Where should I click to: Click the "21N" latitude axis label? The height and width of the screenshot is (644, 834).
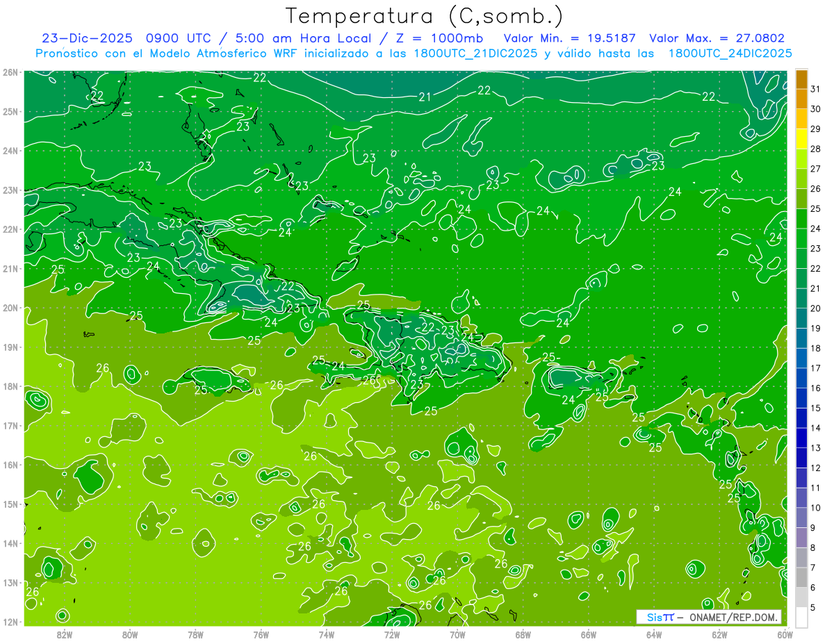[x=10, y=268]
